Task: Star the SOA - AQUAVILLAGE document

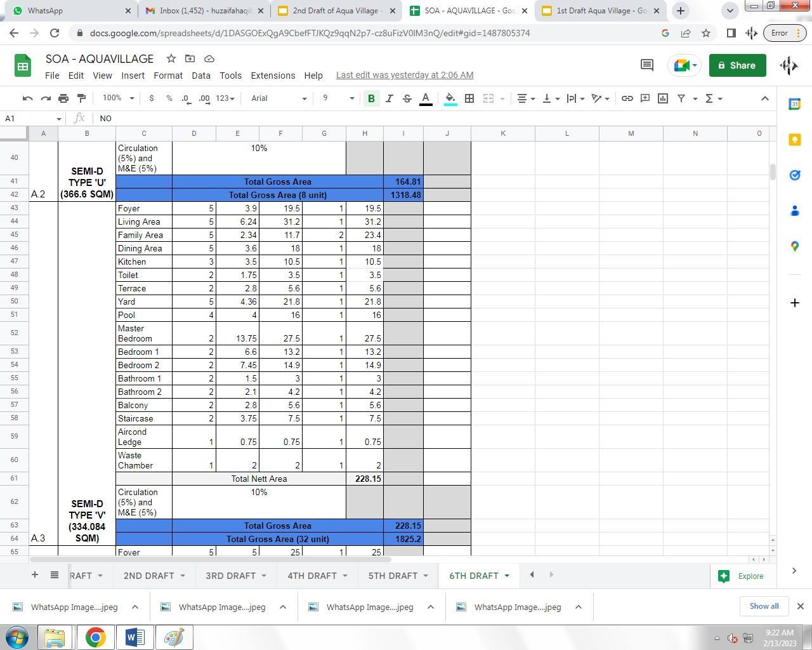Action: click(171, 58)
